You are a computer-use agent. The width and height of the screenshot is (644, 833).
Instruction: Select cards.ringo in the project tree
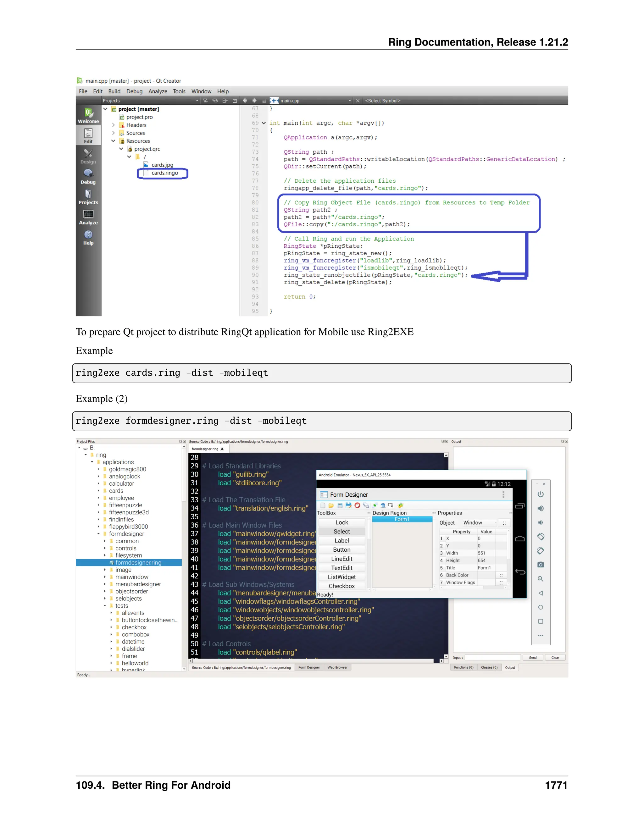click(164, 173)
